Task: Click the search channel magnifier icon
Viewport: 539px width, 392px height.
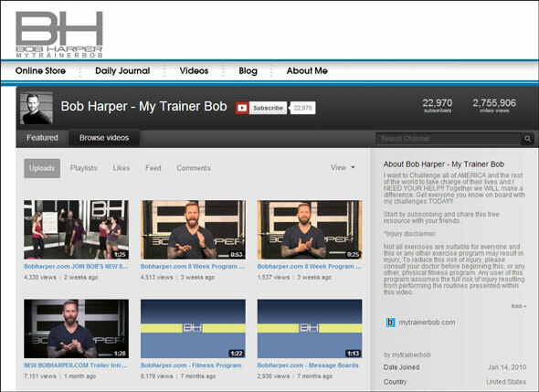Action: point(527,139)
